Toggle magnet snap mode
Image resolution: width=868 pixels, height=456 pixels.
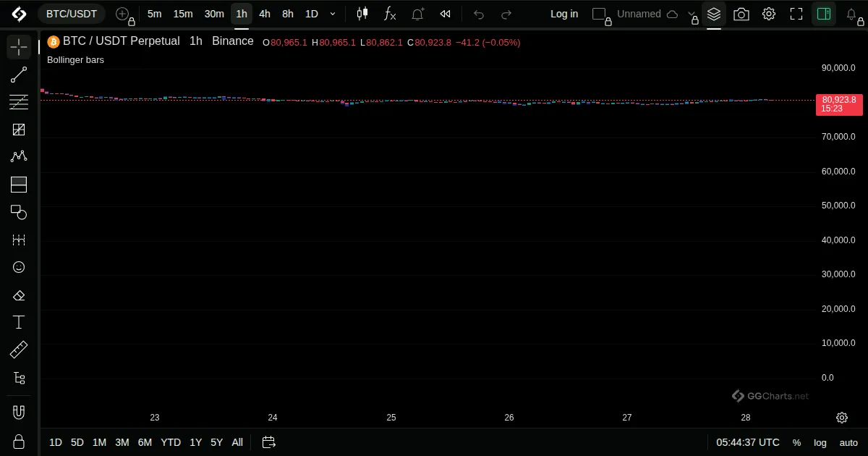click(x=19, y=413)
